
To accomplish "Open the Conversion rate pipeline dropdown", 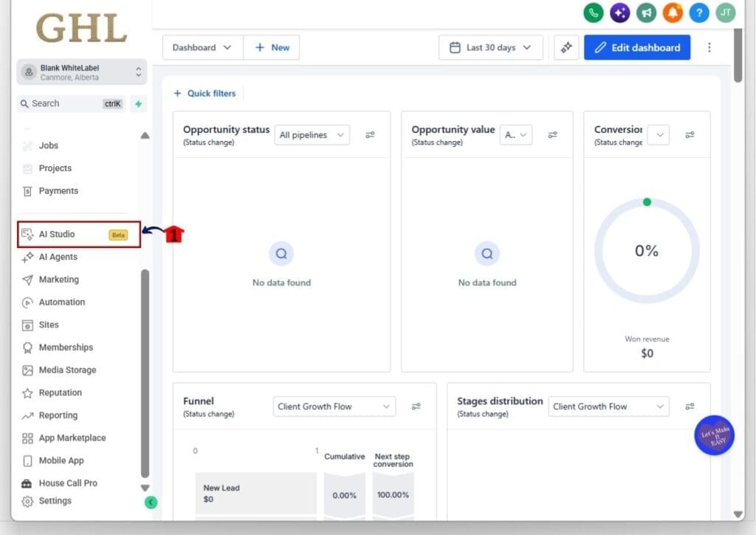I will [659, 135].
